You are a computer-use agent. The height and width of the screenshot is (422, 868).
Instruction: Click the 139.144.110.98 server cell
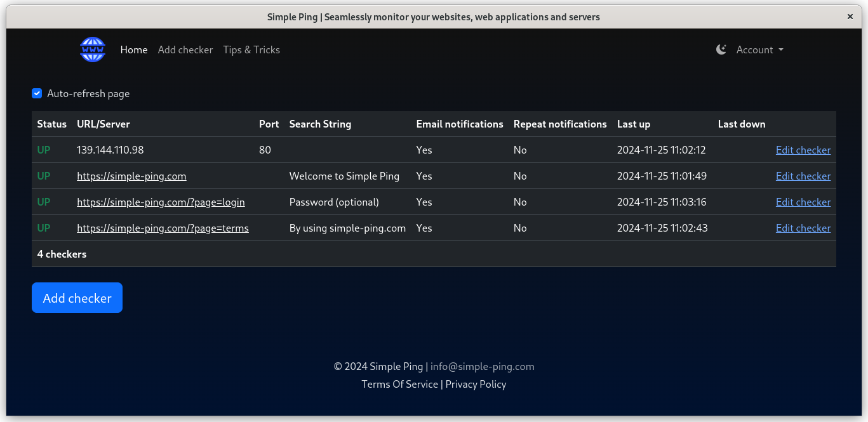tap(110, 150)
